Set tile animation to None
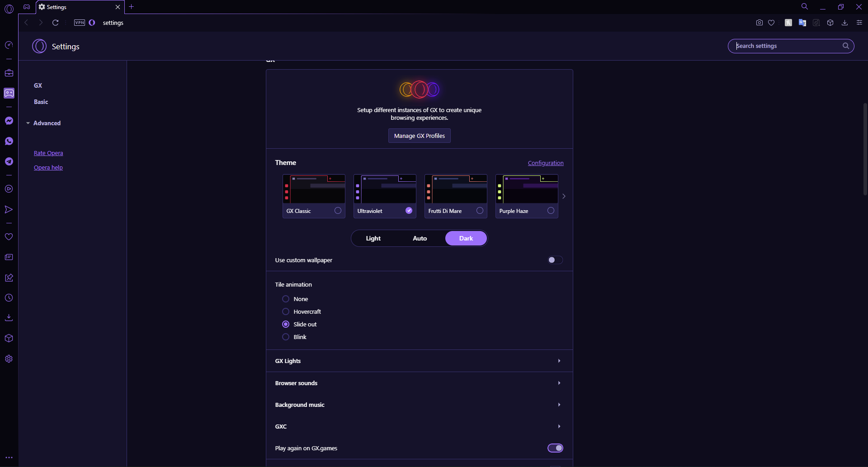868x467 pixels. (x=286, y=299)
